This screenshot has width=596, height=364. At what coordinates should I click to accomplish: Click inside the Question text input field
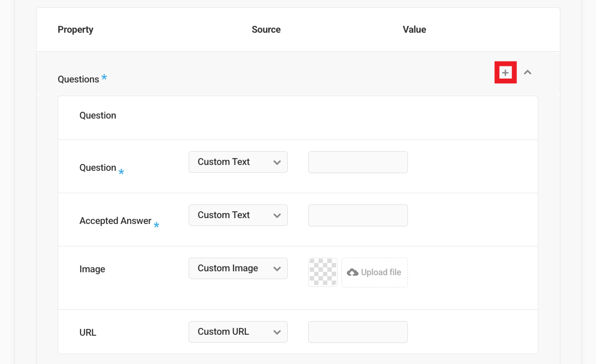pos(358,162)
